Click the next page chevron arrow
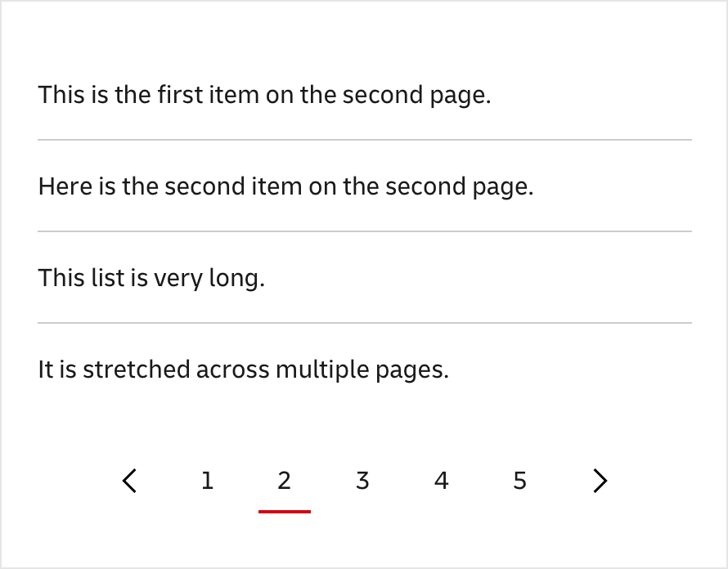Screen dimensions: 728x569 pyautogui.click(x=600, y=481)
